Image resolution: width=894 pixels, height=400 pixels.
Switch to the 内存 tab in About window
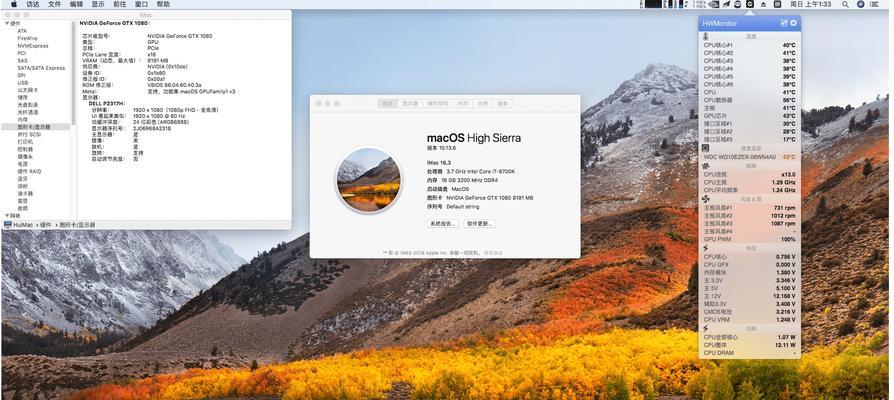(x=462, y=104)
